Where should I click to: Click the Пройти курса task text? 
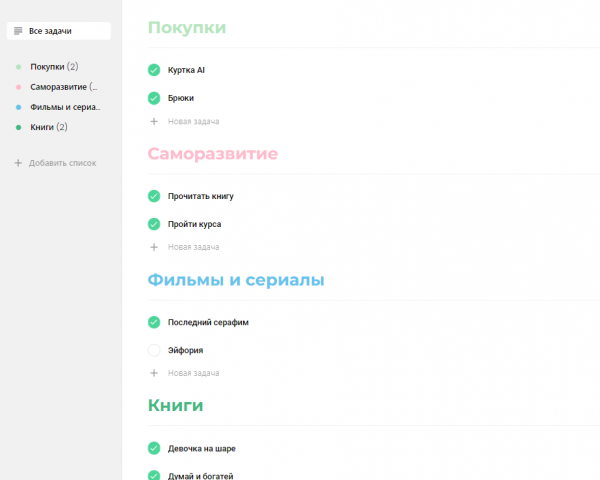pyautogui.click(x=194, y=224)
